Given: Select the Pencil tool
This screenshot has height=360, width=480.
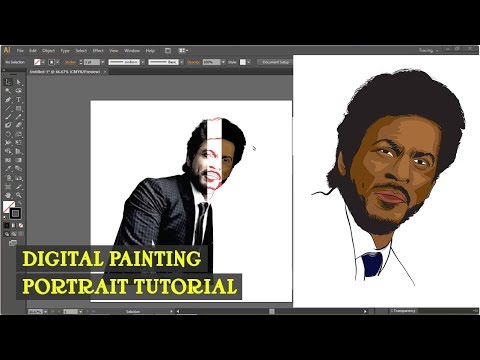Looking at the screenshot, I should [19, 117].
